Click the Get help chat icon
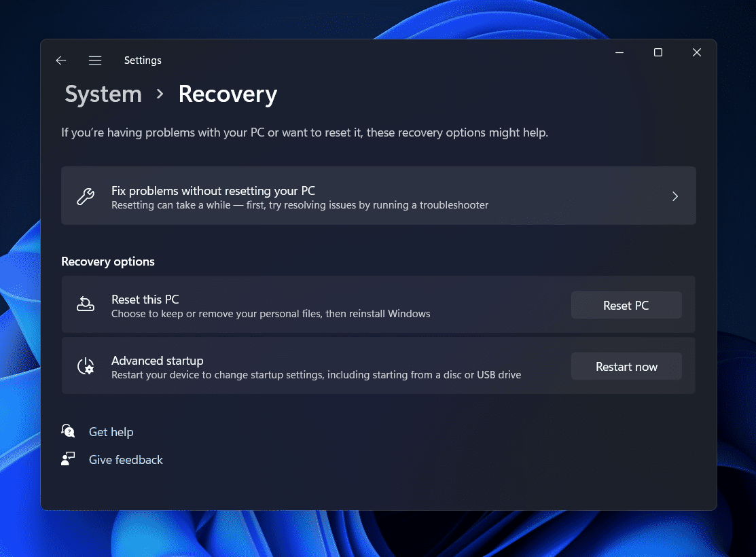 click(68, 430)
